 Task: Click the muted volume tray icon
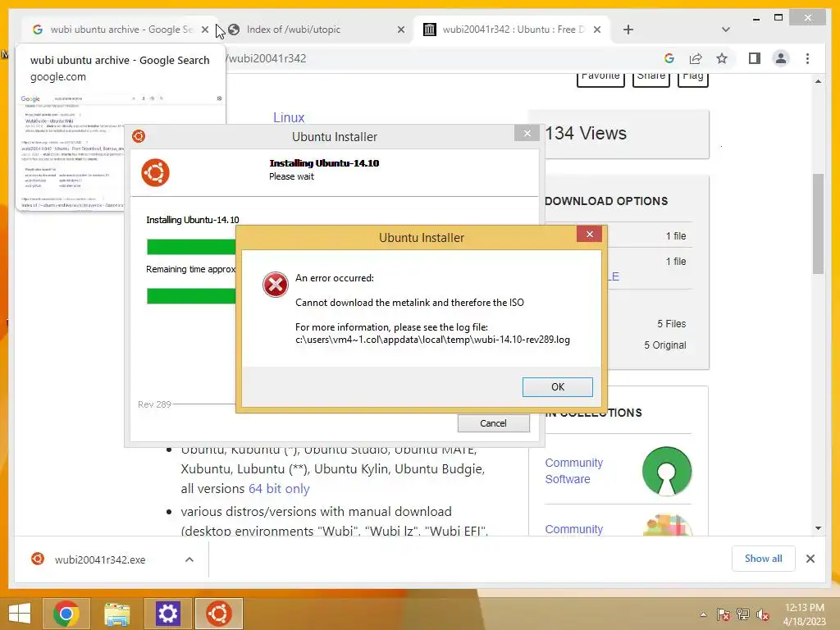[x=763, y=614]
